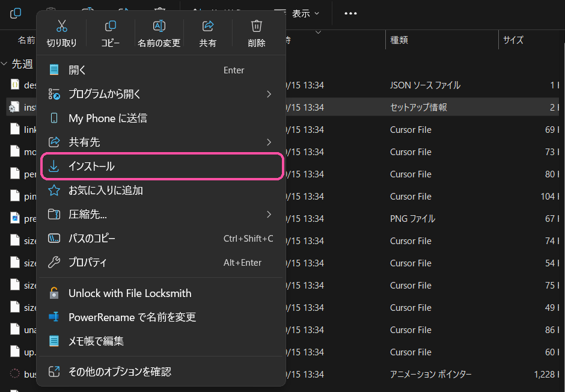Click the Rename (名前の変更) icon

click(159, 26)
